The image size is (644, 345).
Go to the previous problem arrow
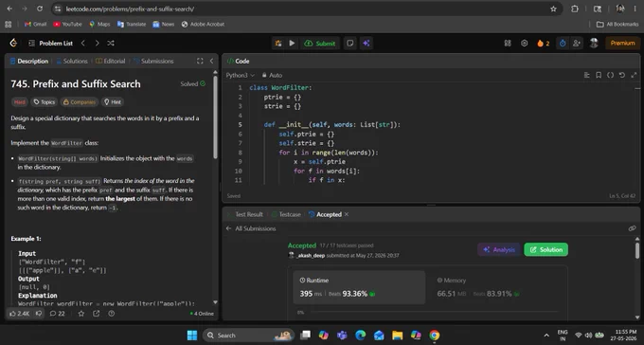(83, 44)
